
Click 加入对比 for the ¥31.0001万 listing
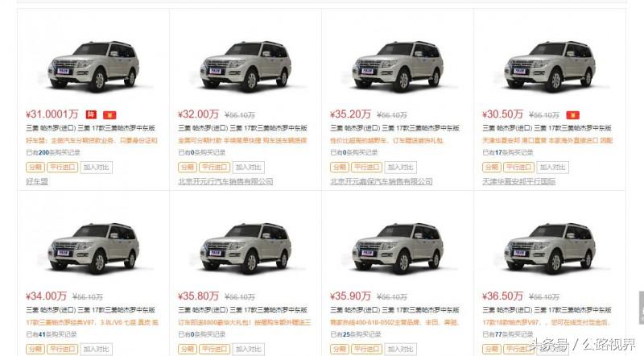96,168
